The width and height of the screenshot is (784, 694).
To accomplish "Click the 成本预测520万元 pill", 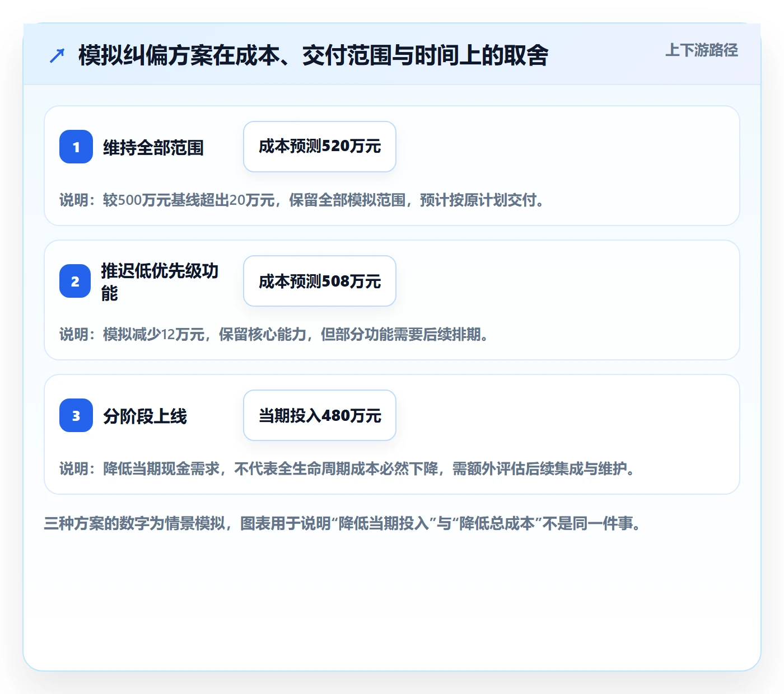I will point(320,147).
